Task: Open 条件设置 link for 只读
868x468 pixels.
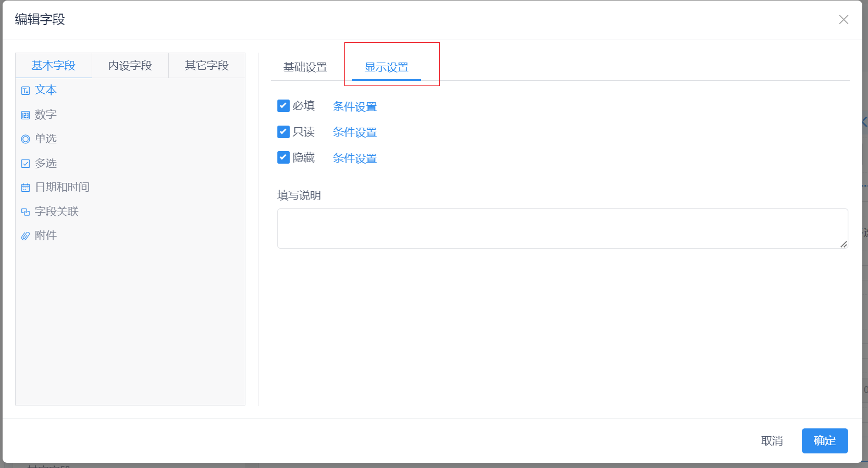Action: point(355,132)
